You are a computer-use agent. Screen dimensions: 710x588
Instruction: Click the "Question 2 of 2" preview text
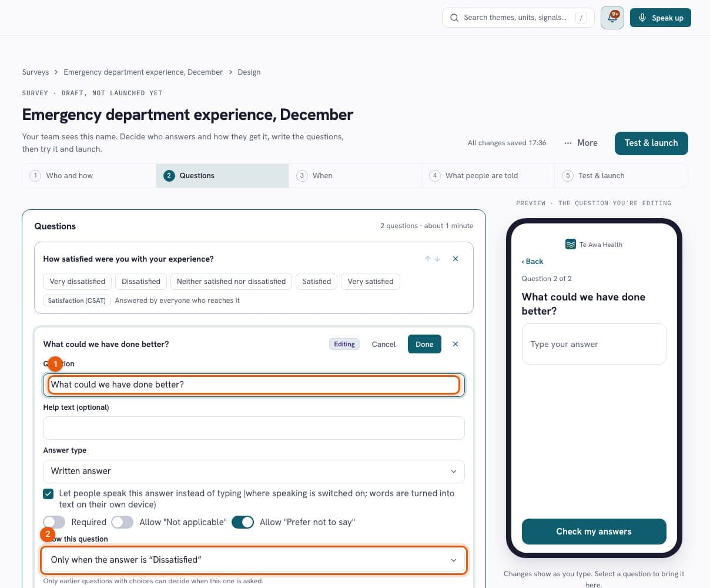click(x=547, y=279)
